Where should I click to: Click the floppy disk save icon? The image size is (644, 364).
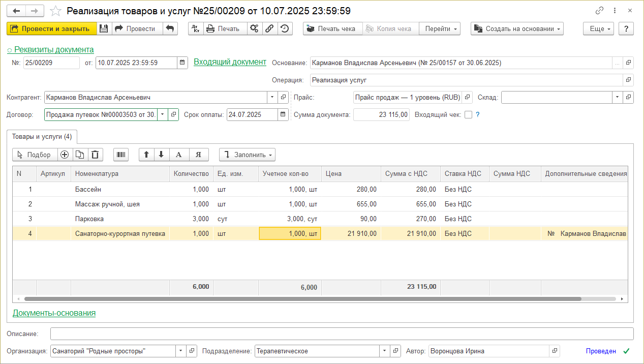tap(104, 29)
